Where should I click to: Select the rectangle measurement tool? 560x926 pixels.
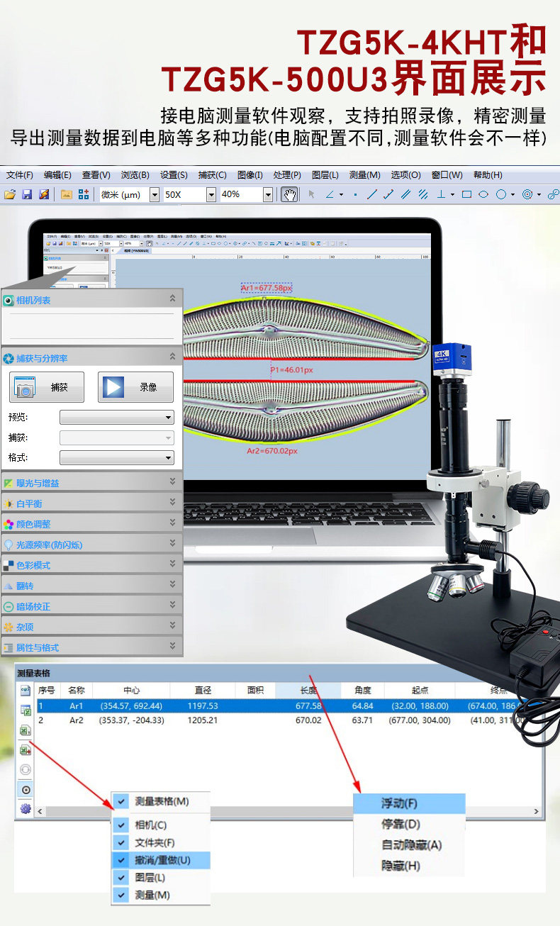[466, 194]
